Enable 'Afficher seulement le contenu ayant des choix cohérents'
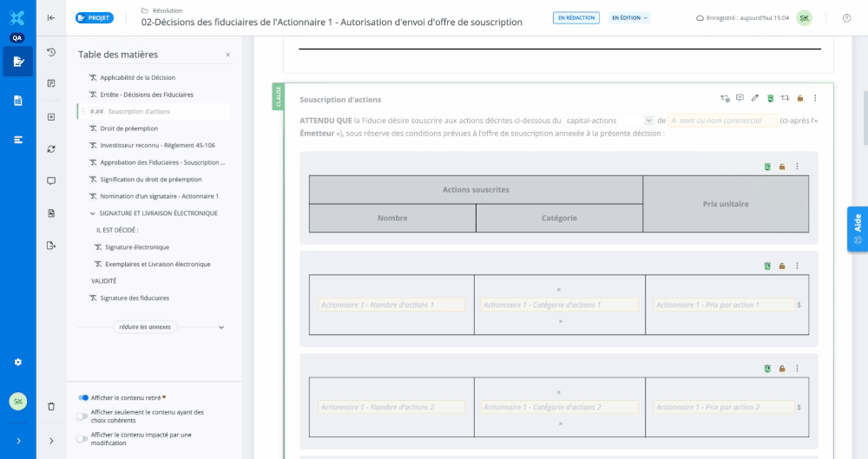 tap(82, 416)
